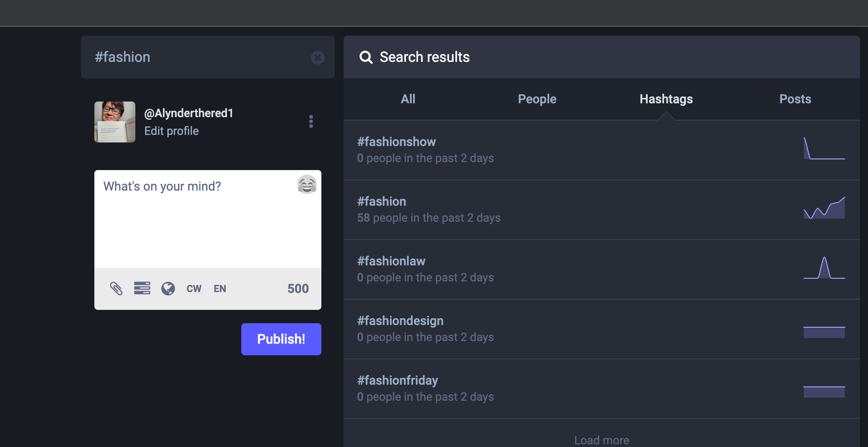The image size is (868, 447).
Task: Open the Edit profile link
Action: [171, 131]
